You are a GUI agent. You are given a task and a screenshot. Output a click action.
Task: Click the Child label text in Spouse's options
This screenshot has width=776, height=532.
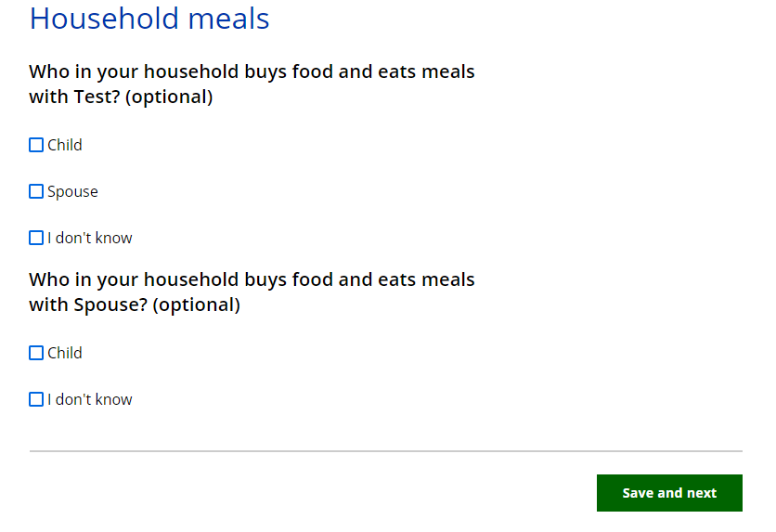[x=65, y=353]
